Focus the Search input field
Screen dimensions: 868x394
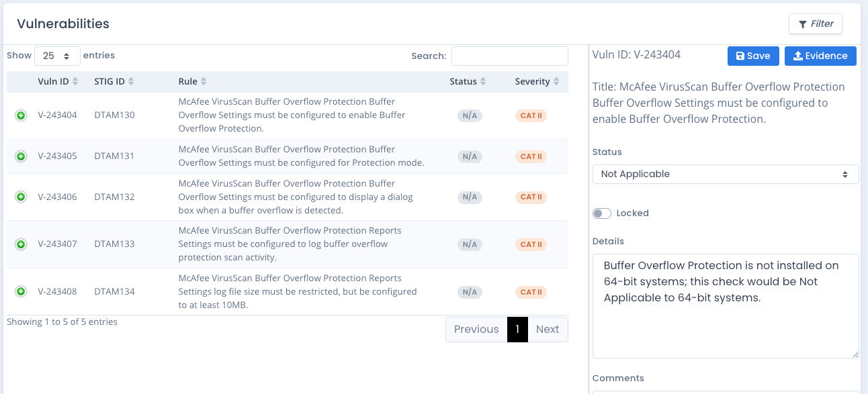click(x=510, y=56)
